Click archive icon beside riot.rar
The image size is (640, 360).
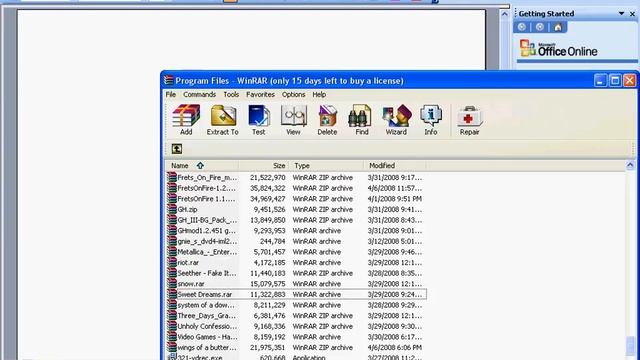(x=172, y=262)
